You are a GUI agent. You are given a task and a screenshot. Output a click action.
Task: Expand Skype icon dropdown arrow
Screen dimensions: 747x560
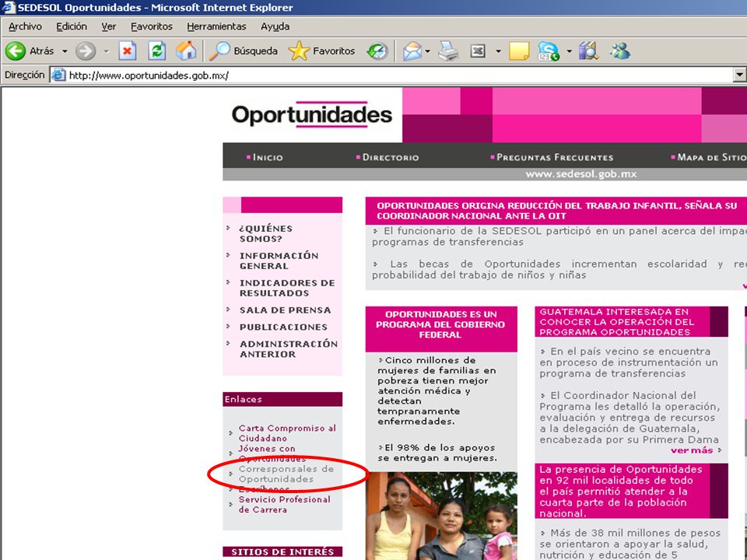click(569, 51)
